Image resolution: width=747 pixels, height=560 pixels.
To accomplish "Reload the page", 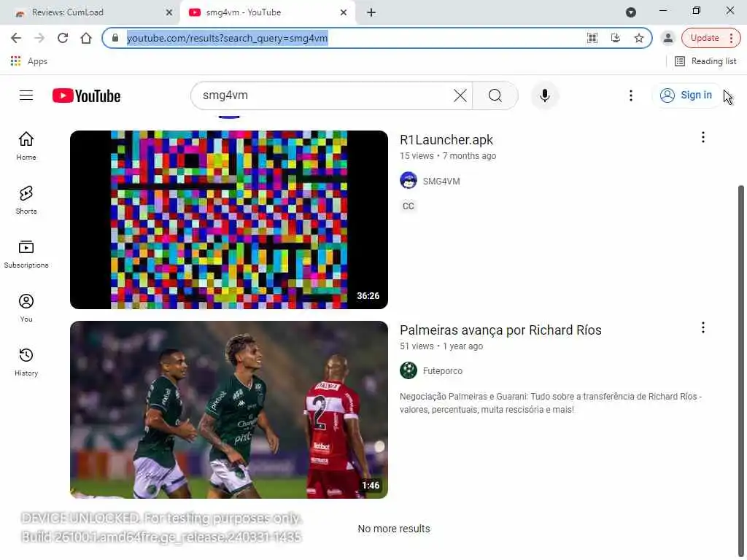I will click(x=63, y=38).
